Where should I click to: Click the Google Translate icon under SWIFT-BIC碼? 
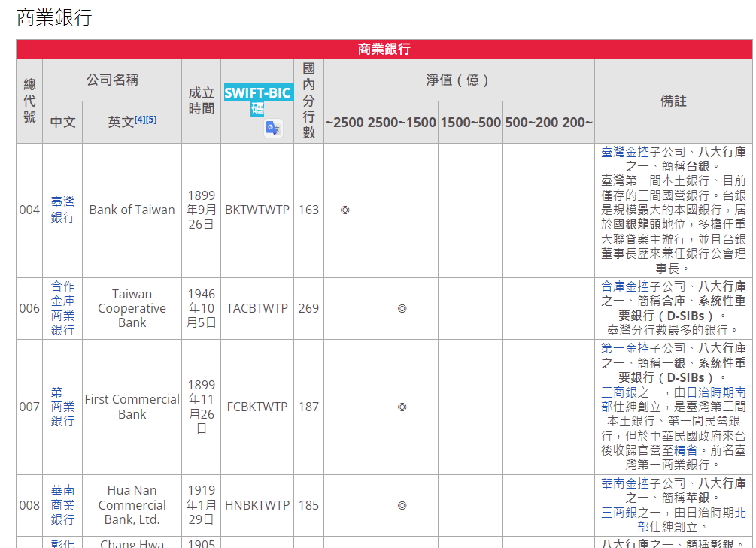click(273, 129)
